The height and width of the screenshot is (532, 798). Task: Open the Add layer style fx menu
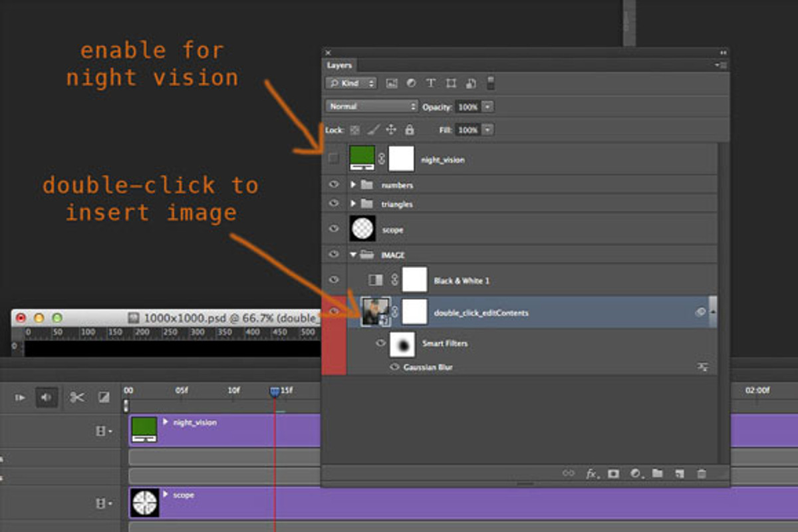pyautogui.click(x=591, y=473)
